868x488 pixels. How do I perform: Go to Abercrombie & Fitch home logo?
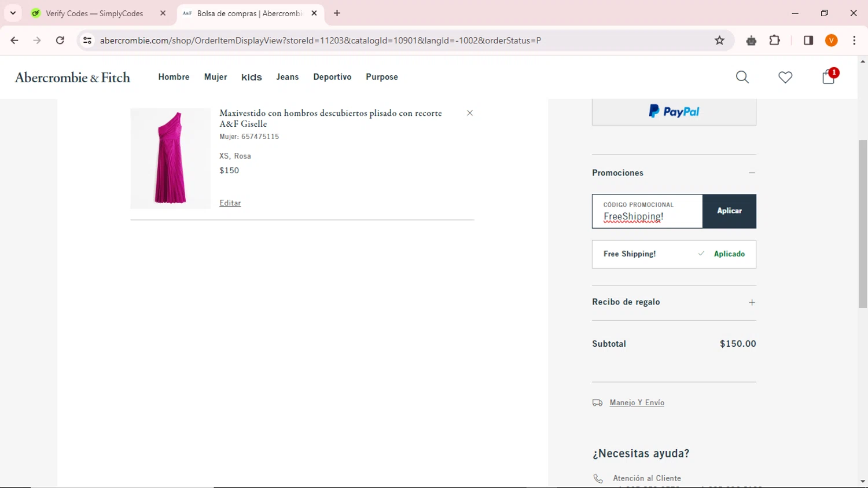point(72,78)
